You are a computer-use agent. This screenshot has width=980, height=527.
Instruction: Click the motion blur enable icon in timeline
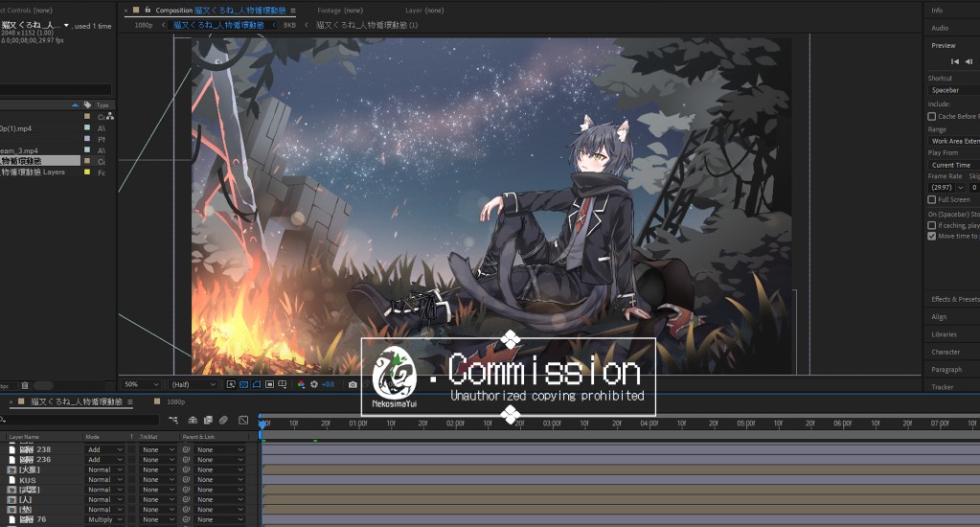[223, 420]
